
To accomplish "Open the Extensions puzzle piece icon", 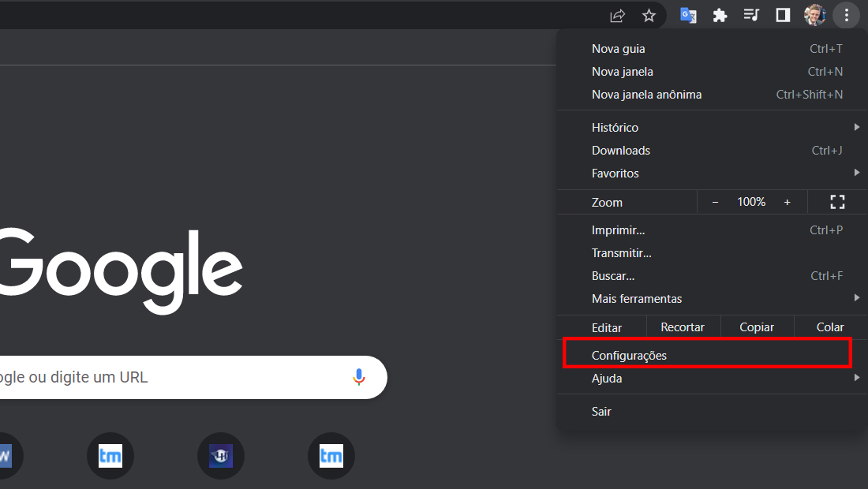I will [720, 16].
